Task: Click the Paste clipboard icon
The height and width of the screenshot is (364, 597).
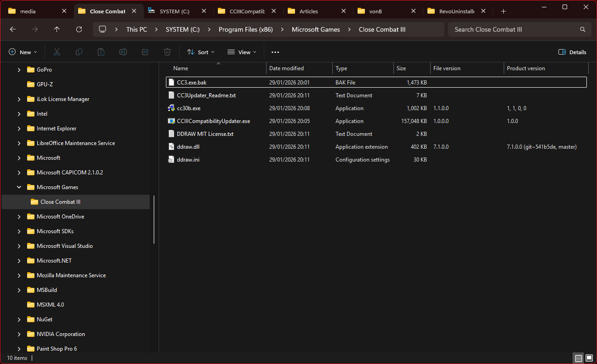Action: pyautogui.click(x=101, y=52)
